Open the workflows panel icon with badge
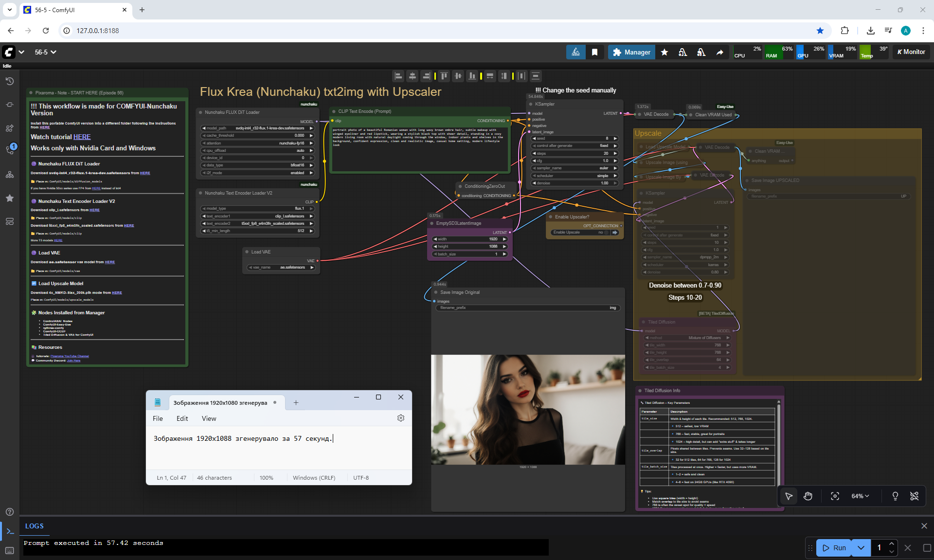934x560 pixels. [10, 149]
